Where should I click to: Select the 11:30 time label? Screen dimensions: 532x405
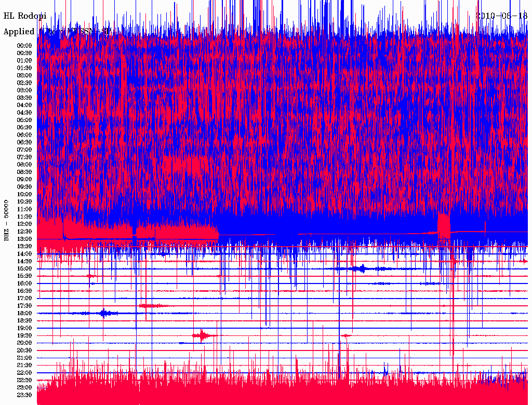[24, 217]
